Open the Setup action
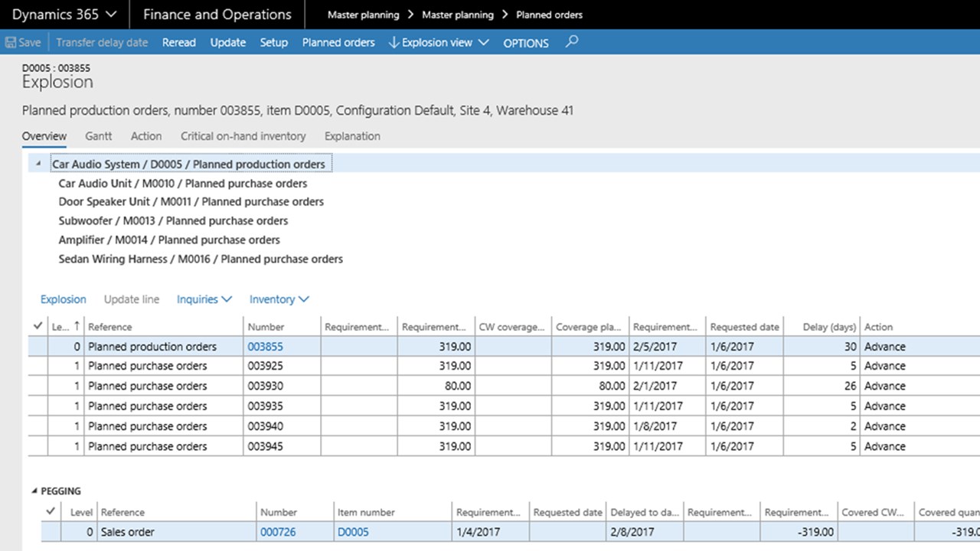 (273, 43)
